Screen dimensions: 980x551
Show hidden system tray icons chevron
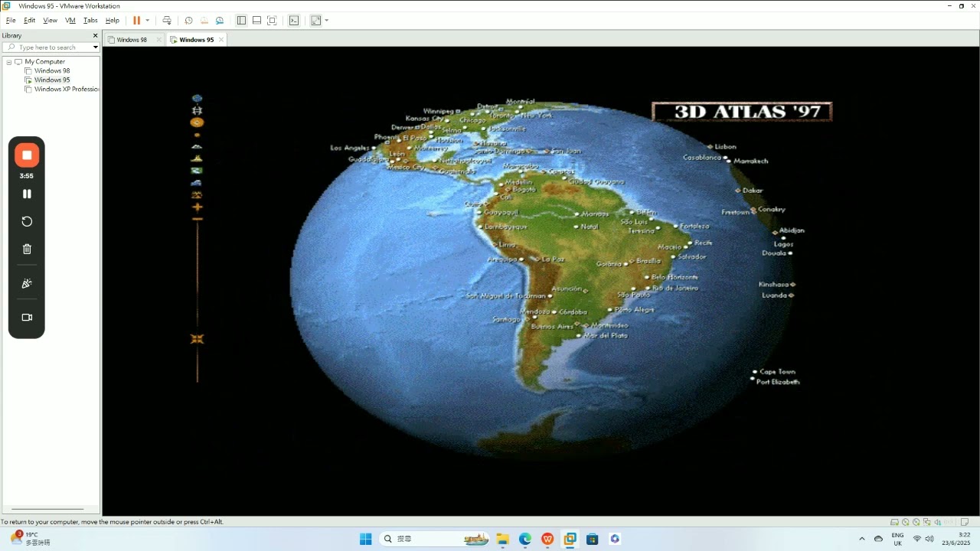[x=862, y=539]
